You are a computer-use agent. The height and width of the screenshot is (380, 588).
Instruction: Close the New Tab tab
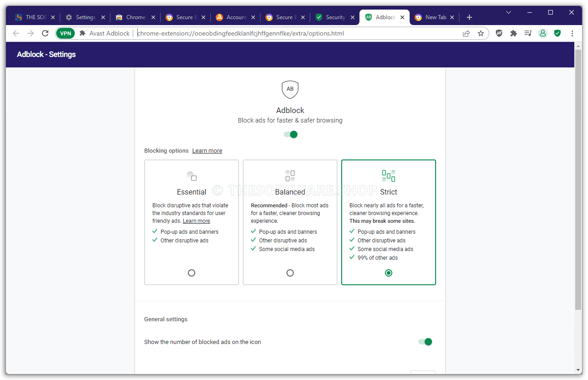pos(452,17)
